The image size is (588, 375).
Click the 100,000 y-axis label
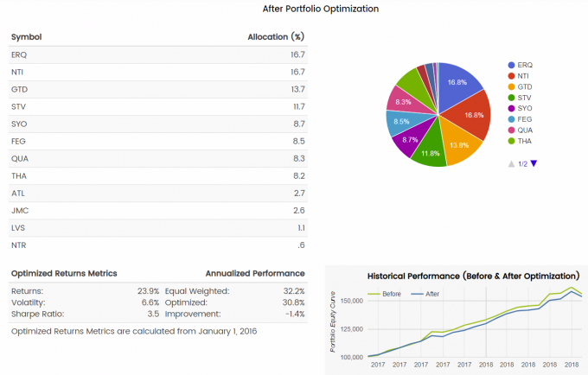click(x=352, y=358)
